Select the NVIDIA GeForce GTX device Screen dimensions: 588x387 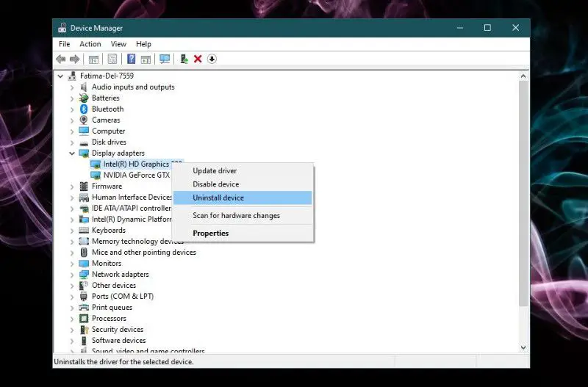[131, 176]
